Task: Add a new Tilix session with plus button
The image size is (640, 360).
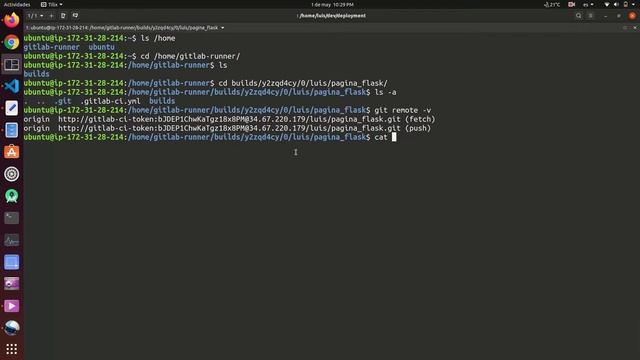Action: [x=51, y=16]
